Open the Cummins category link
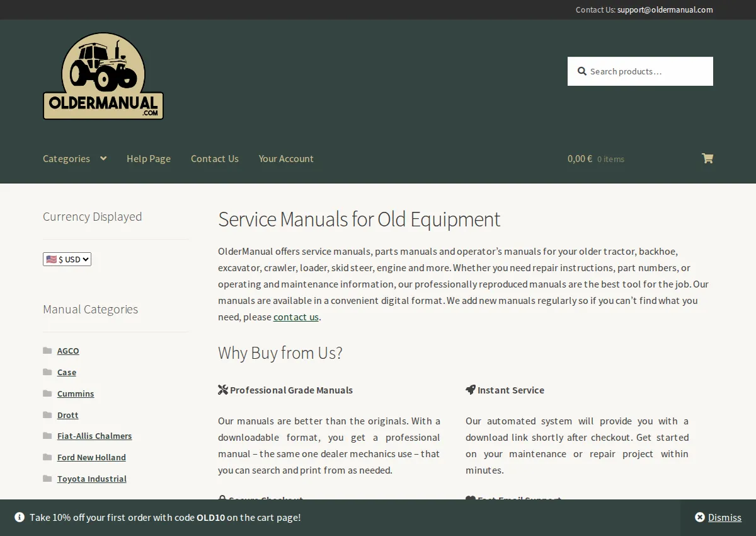Image resolution: width=756 pixels, height=536 pixels. (x=76, y=393)
